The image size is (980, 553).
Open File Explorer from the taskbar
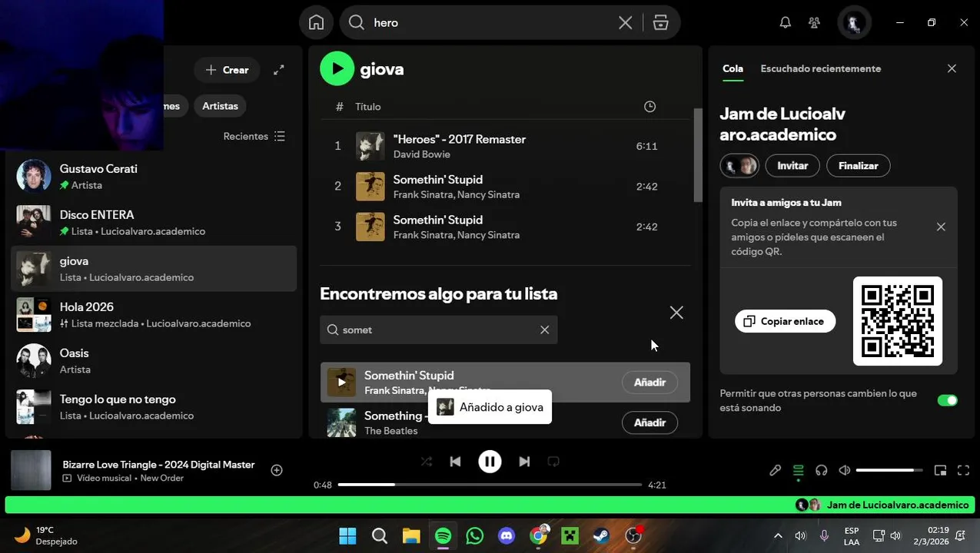tap(411, 535)
